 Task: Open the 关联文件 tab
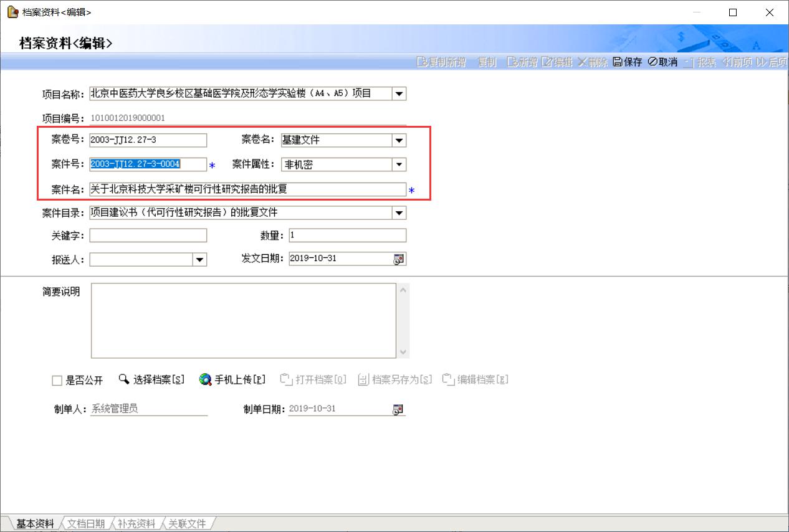(187, 524)
